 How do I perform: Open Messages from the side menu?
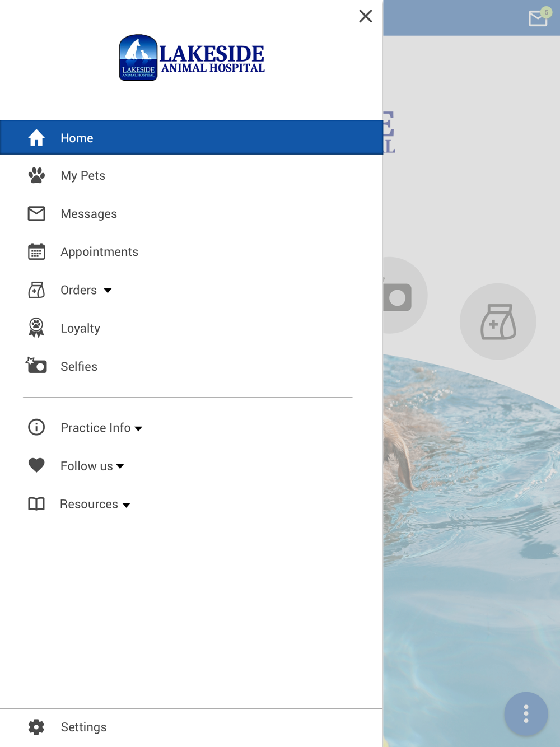pyautogui.click(x=88, y=214)
